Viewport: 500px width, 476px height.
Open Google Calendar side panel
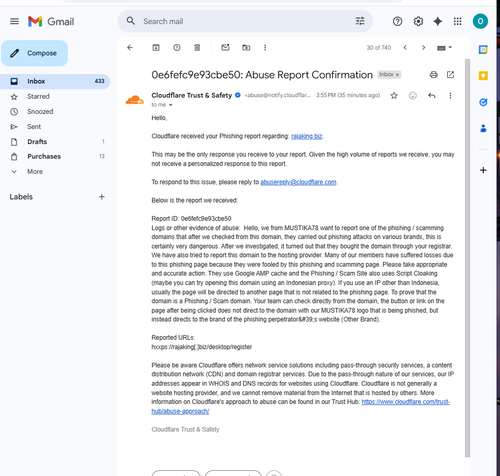483,50
